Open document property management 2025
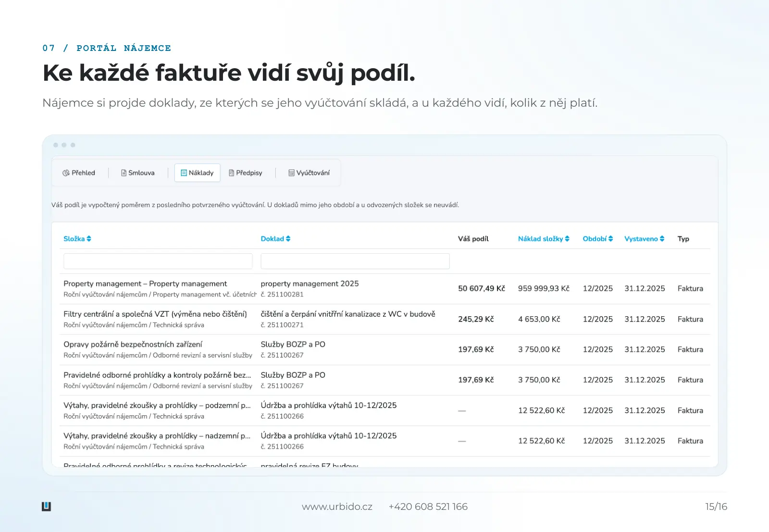 pos(310,284)
